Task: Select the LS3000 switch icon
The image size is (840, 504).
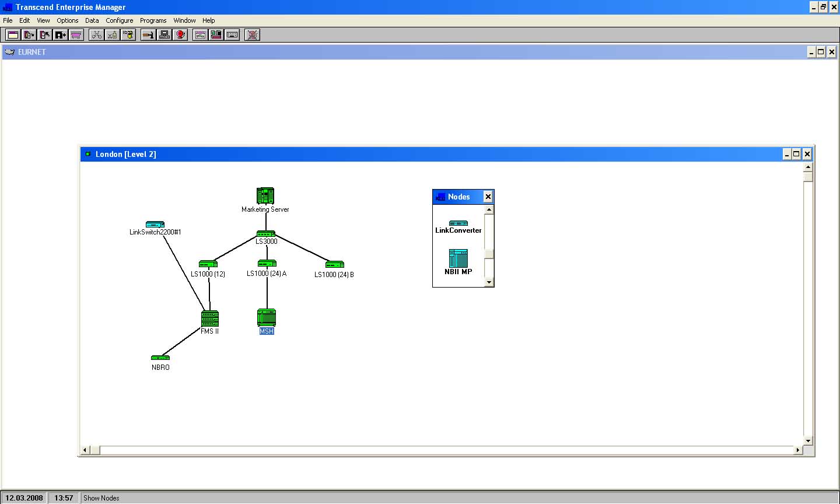Action: 265,234
